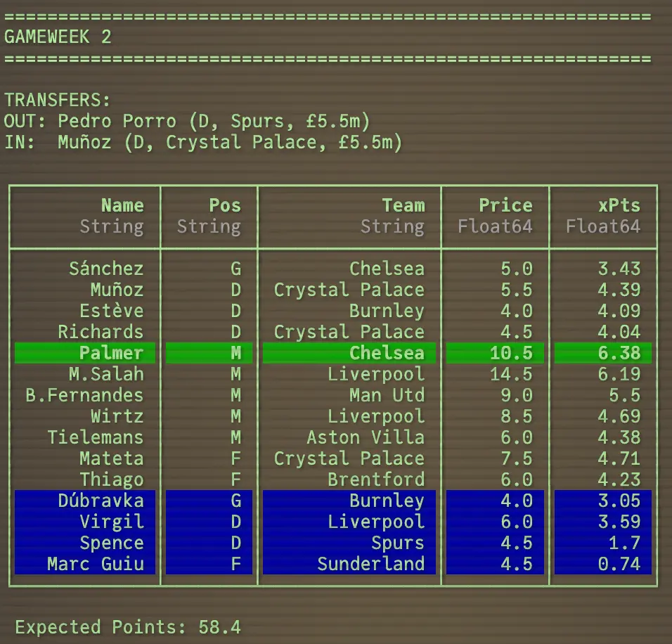The image size is (672, 644).
Task: Click Mateta's Crystal Palace team cell
Action: click(x=349, y=458)
